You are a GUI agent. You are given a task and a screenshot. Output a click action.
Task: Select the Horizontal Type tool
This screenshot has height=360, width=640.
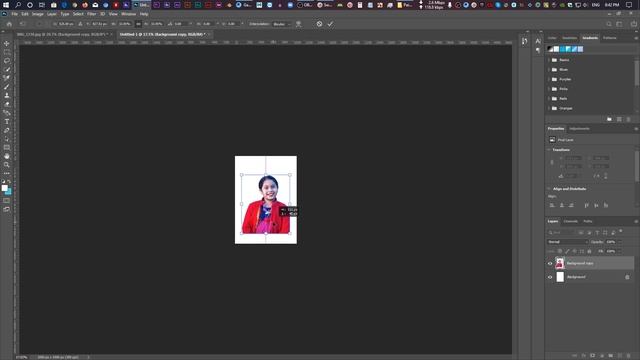7,122
